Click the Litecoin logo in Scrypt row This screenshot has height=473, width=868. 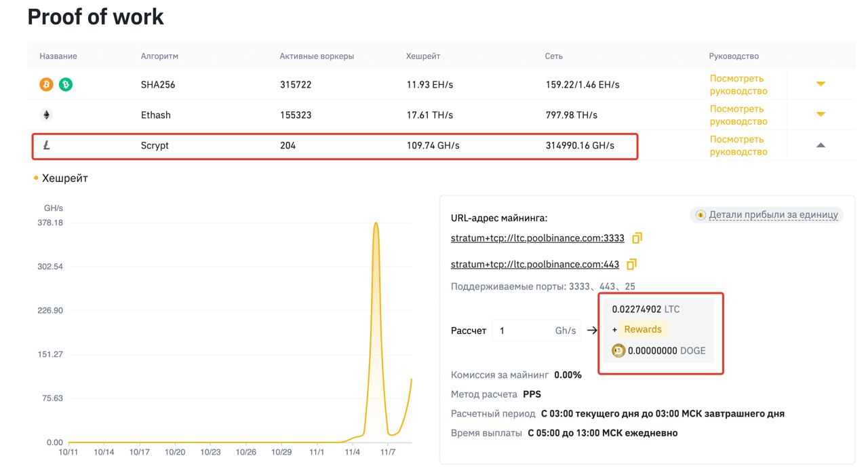(46, 145)
